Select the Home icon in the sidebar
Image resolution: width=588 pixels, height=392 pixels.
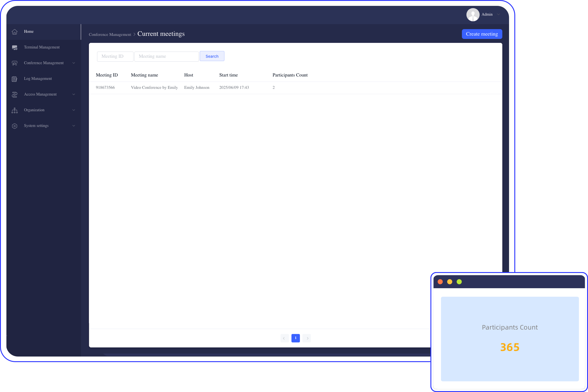(x=15, y=31)
